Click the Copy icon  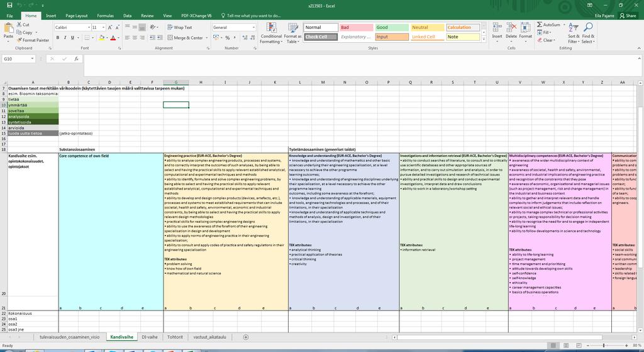point(19,33)
